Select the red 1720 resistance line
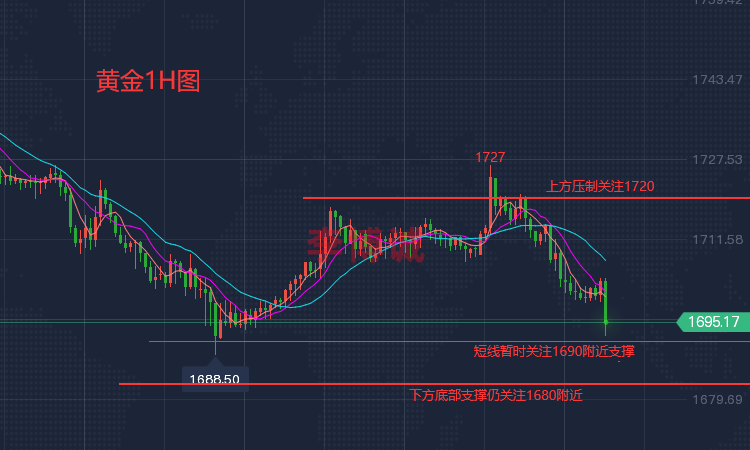The width and height of the screenshot is (750, 450). (400, 198)
